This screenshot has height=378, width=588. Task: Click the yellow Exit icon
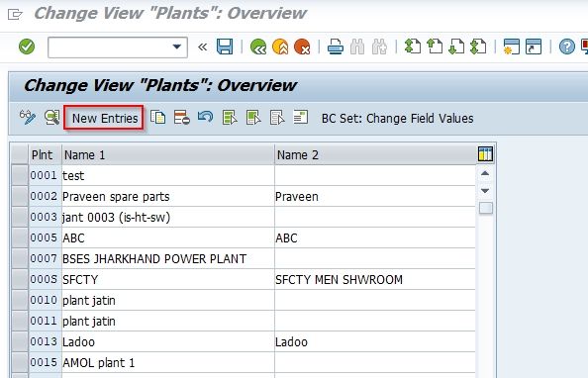coord(280,47)
